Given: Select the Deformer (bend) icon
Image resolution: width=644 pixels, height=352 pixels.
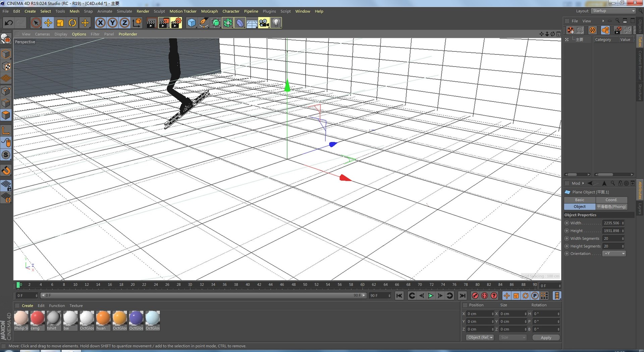Looking at the screenshot, I should coord(240,23).
